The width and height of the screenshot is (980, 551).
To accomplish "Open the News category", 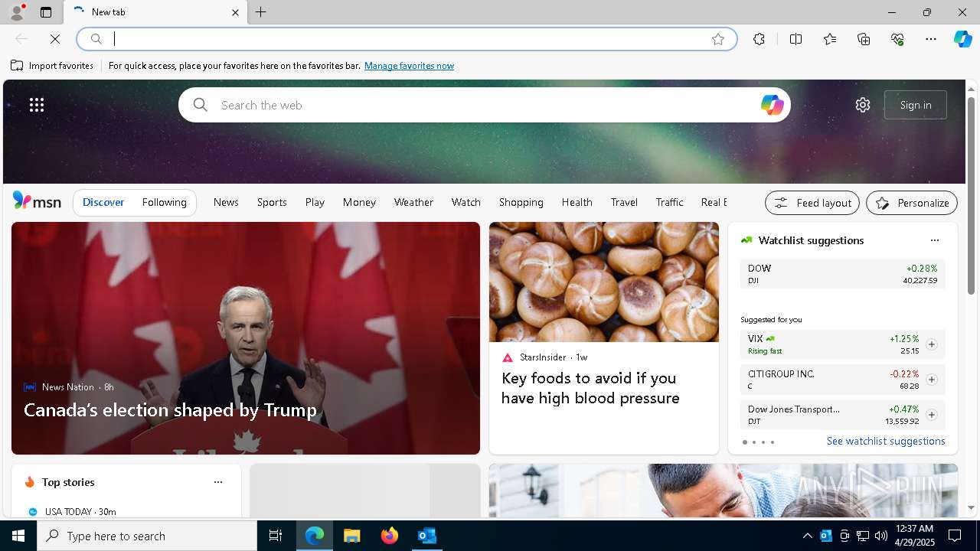I will pyautogui.click(x=226, y=202).
